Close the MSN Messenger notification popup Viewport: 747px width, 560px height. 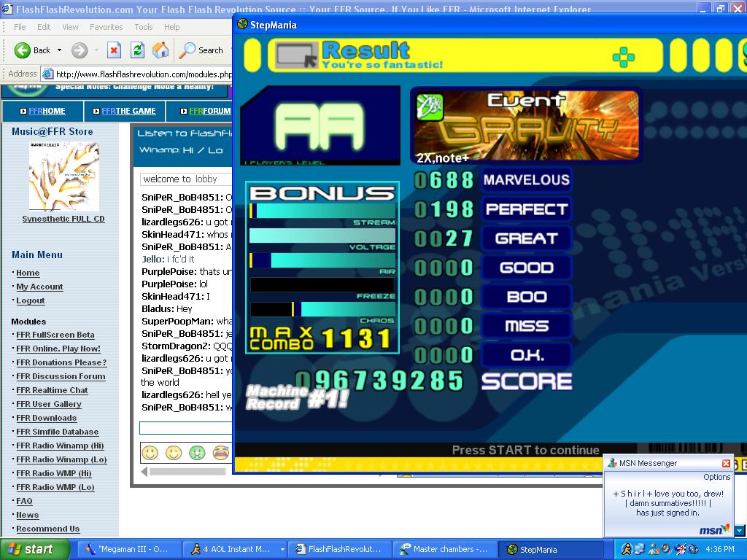pyautogui.click(x=726, y=463)
